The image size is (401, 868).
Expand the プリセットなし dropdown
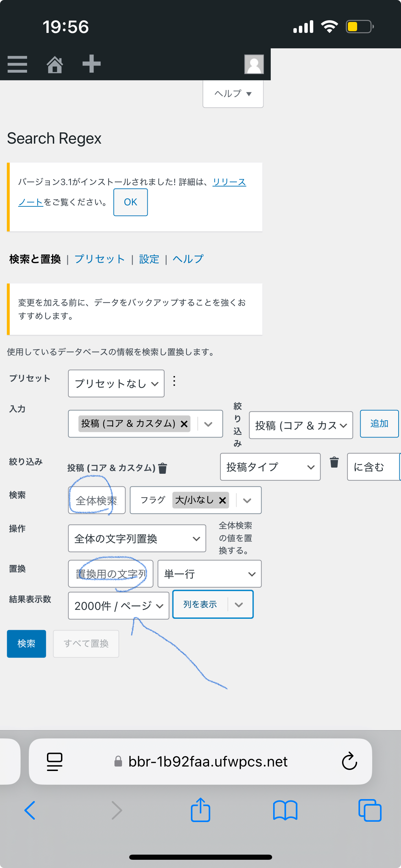click(x=116, y=384)
